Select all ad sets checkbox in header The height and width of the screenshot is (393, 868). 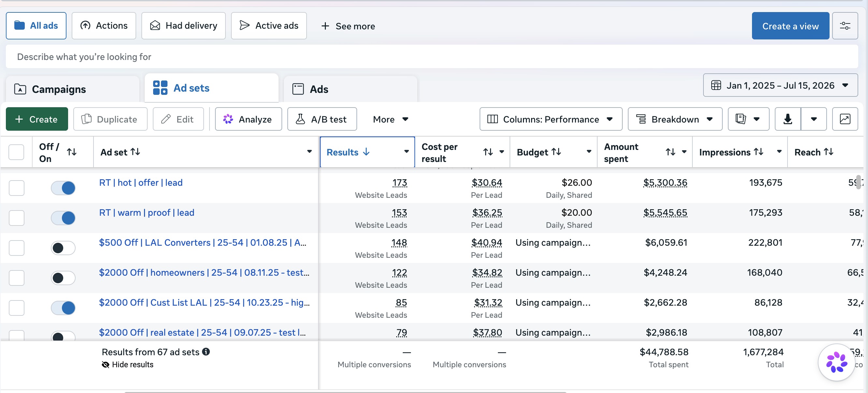pyautogui.click(x=16, y=152)
